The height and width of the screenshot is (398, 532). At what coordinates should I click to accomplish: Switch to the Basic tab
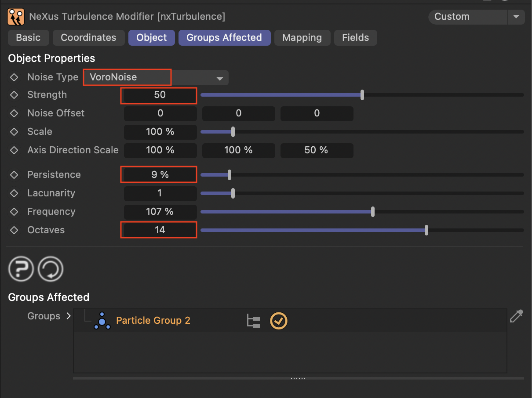point(28,38)
